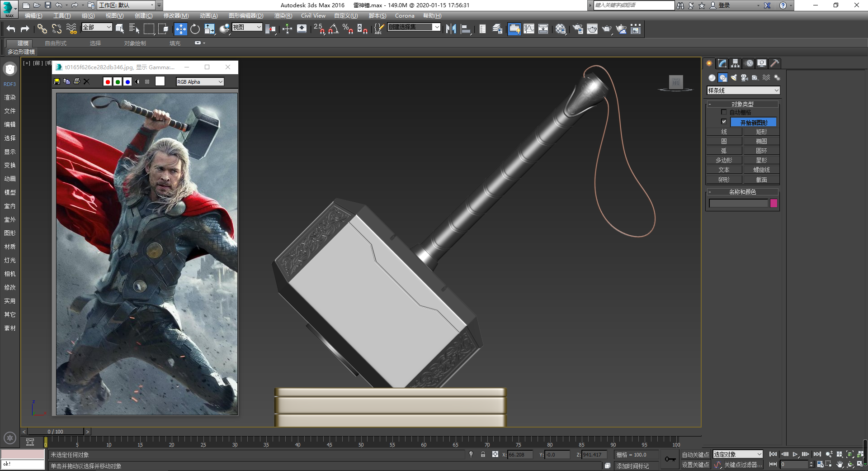Toggle Angle Snap
868x471 pixels.
(334, 29)
